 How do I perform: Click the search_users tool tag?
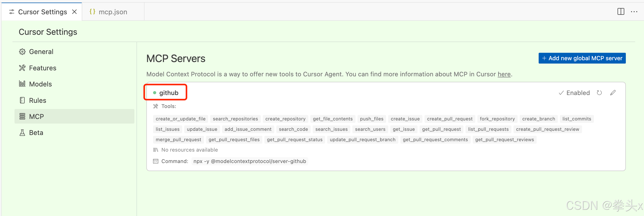tap(370, 129)
